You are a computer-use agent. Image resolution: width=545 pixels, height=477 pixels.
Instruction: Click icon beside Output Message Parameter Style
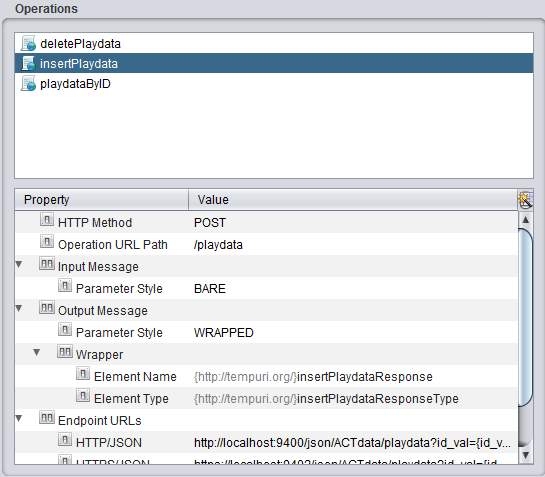[65, 330]
